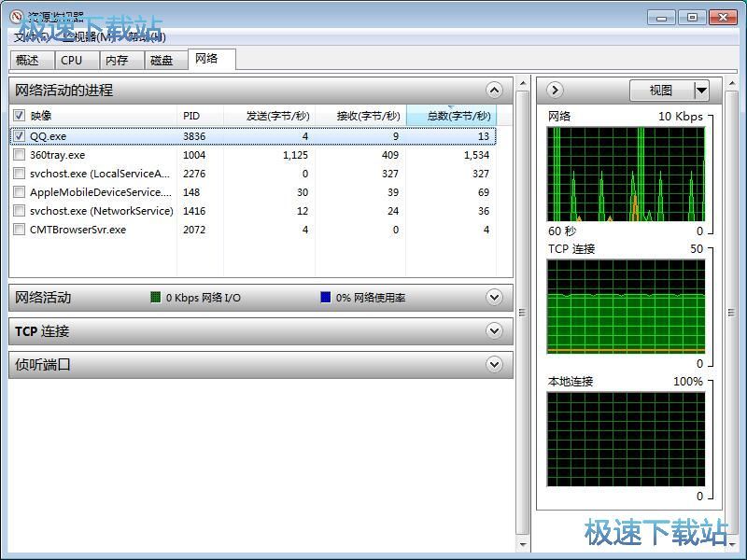Expand the 网络活动 section
747x560 pixels.
(x=494, y=298)
